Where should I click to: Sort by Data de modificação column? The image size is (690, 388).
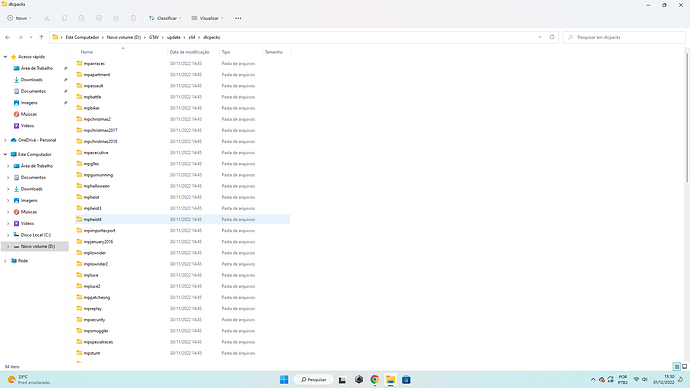coord(189,52)
